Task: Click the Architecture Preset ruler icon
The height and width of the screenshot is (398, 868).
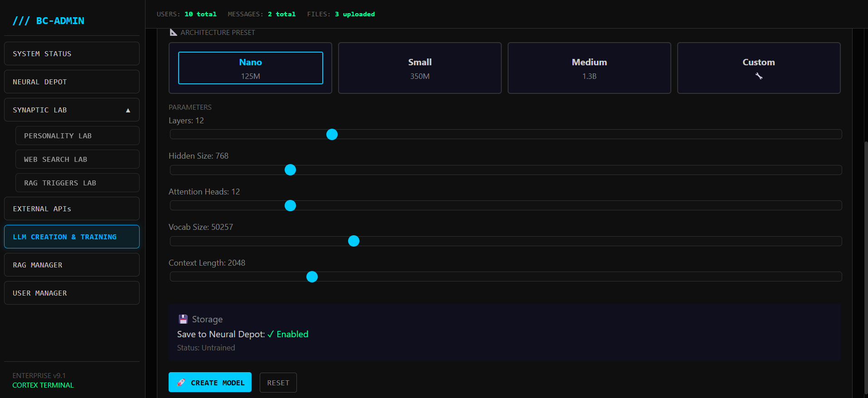Action: tap(173, 32)
